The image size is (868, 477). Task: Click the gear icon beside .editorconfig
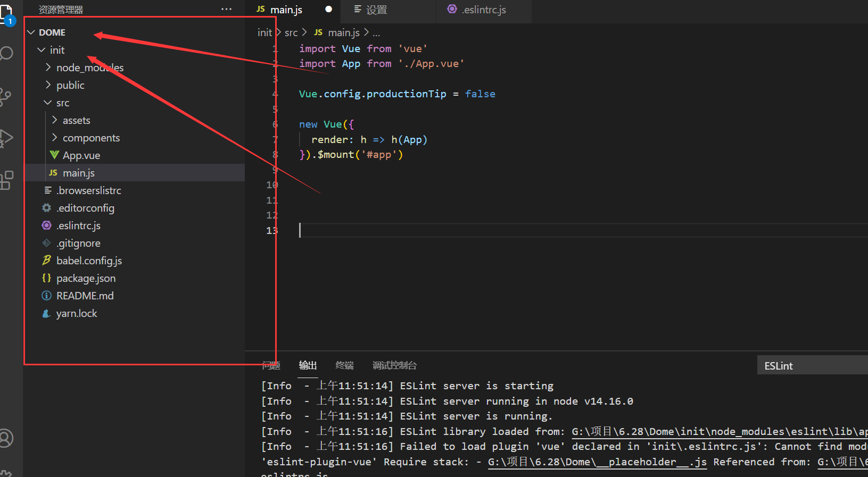(x=46, y=208)
